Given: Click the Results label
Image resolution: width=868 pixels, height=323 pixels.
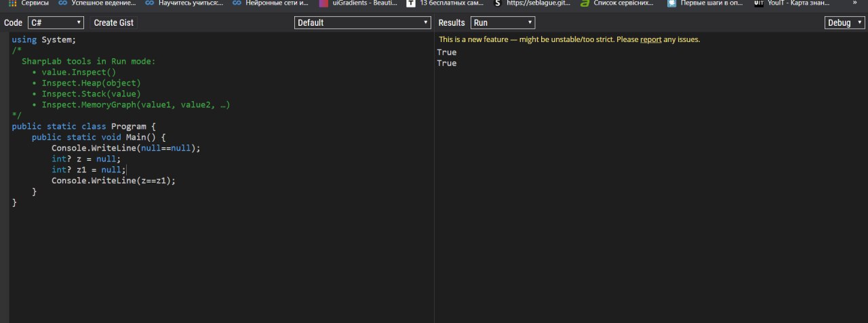Looking at the screenshot, I should tap(452, 22).
